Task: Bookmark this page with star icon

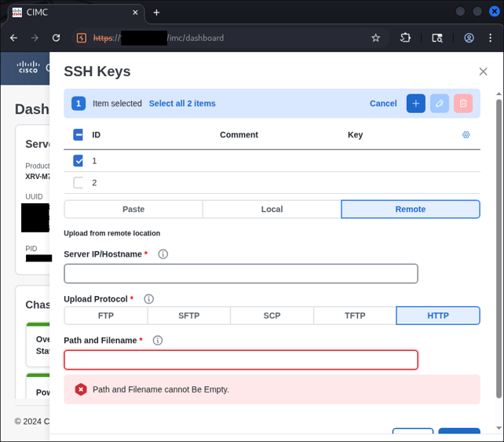Action: [x=375, y=38]
